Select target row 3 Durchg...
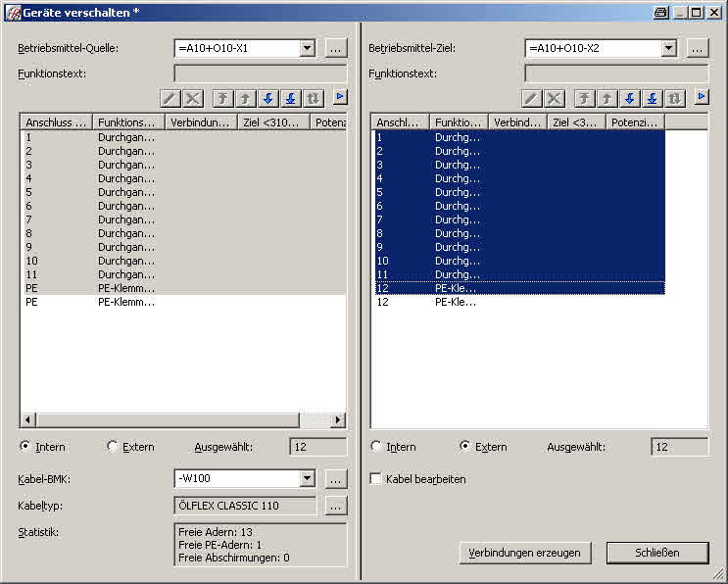The image size is (728, 584). click(519, 165)
